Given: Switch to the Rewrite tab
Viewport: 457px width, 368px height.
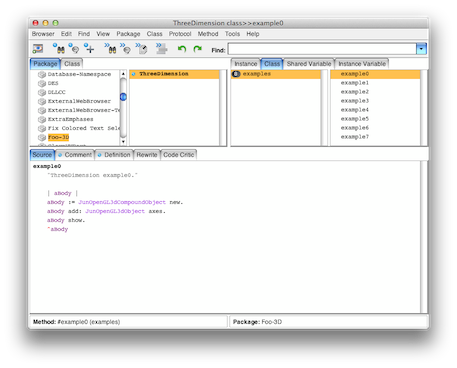Looking at the screenshot, I should click(x=147, y=155).
